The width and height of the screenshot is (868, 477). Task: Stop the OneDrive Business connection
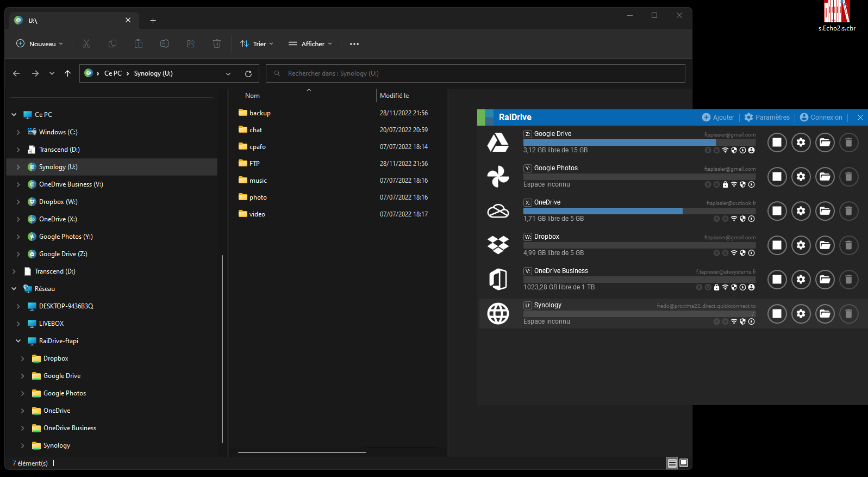(x=777, y=280)
